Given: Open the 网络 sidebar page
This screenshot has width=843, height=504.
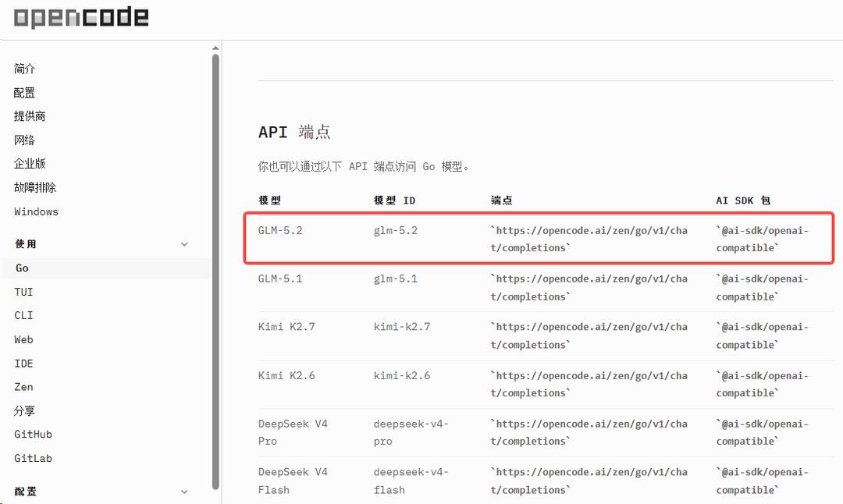Looking at the screenshot, I should tap(24, 140).
